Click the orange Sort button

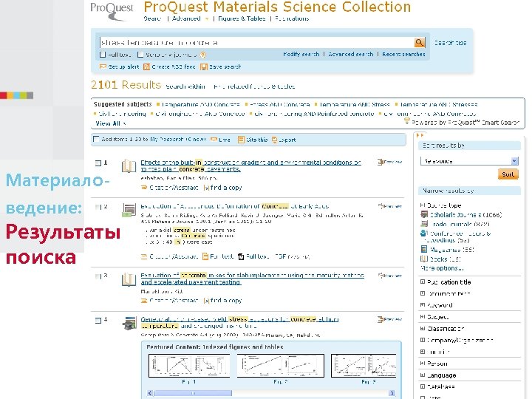[x=508, y=174]
